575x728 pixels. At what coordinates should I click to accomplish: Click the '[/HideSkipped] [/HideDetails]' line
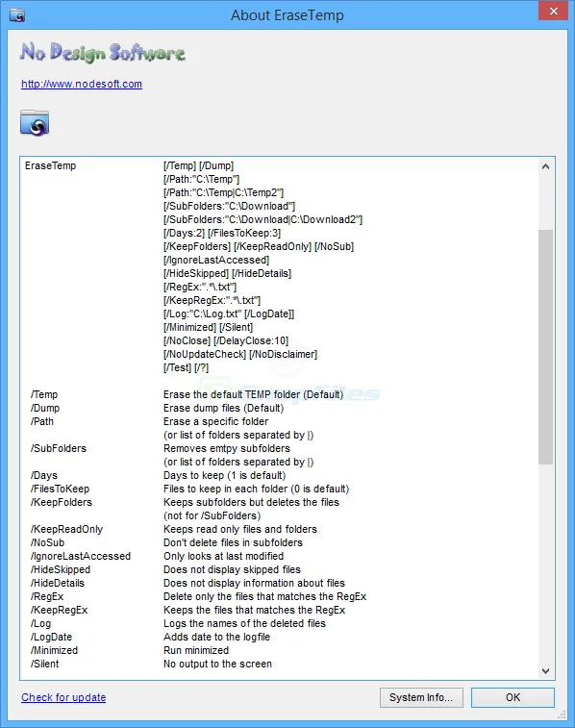click(227, 273)
